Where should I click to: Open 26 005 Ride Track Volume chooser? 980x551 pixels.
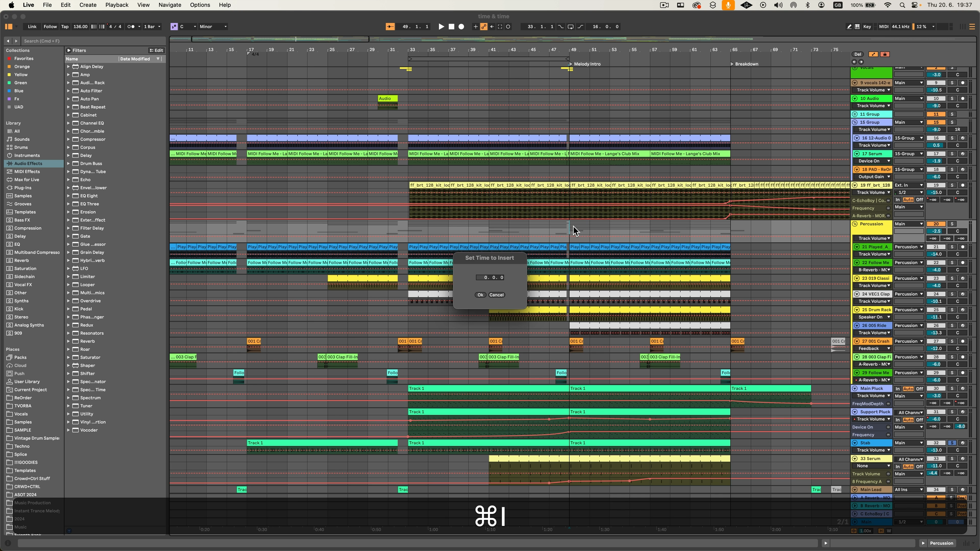872,333
